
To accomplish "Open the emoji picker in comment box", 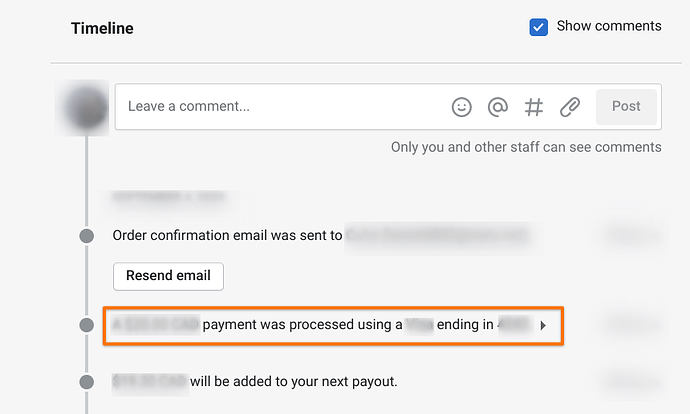I will (x=461, y=107).
